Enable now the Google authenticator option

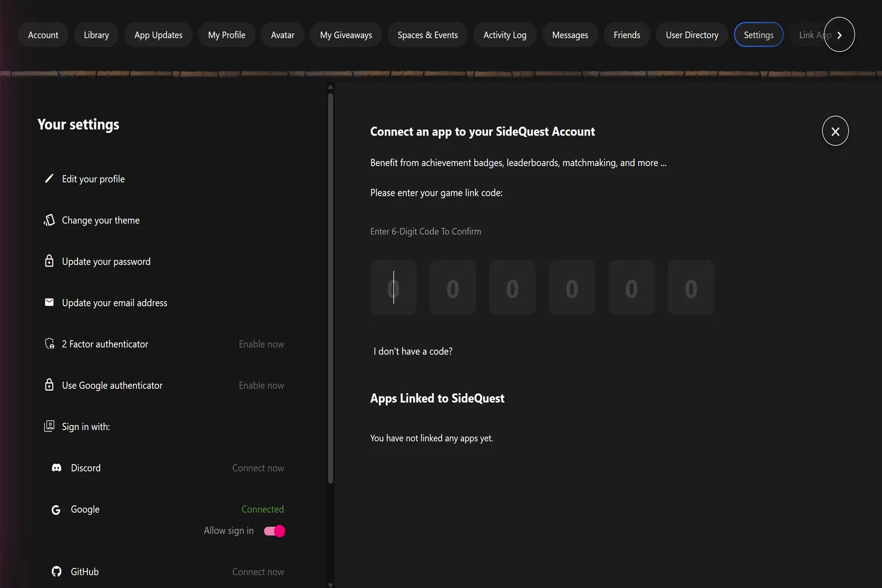tap(261, 385)
